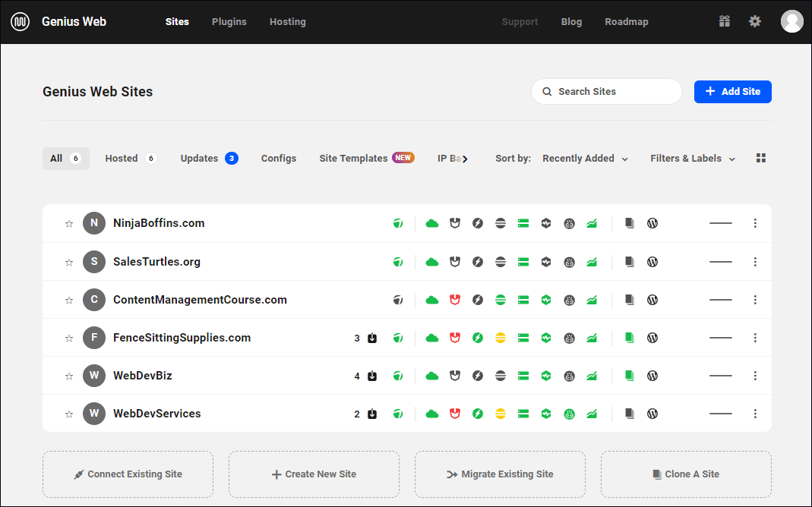Click the grey pages icon for WebDevServices

click(629, 414)
